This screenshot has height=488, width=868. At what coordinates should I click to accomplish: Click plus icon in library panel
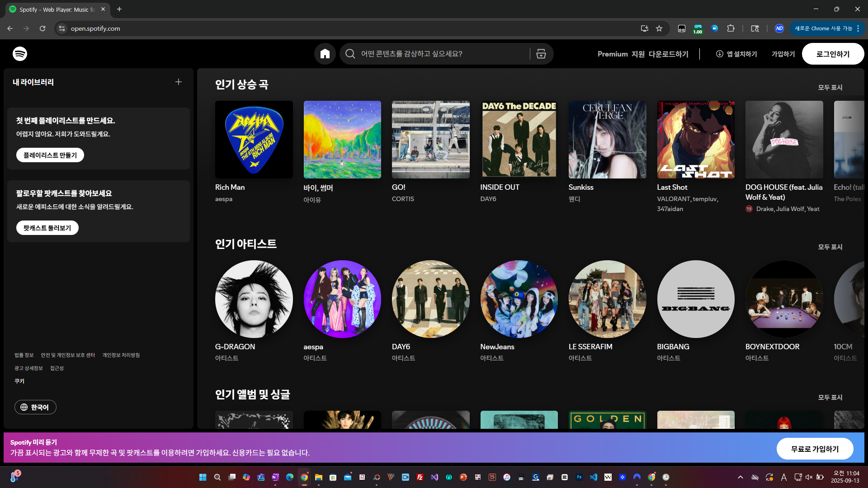click(x=179, y=82)
